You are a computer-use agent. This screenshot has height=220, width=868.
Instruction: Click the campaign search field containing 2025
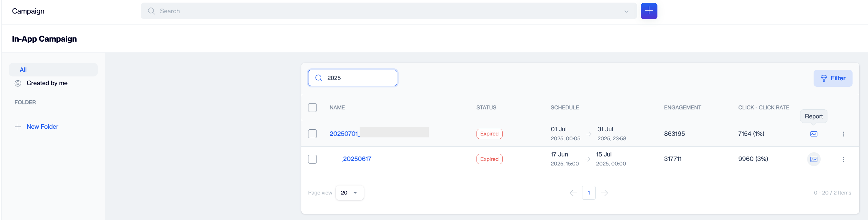[x=353, y=78]
